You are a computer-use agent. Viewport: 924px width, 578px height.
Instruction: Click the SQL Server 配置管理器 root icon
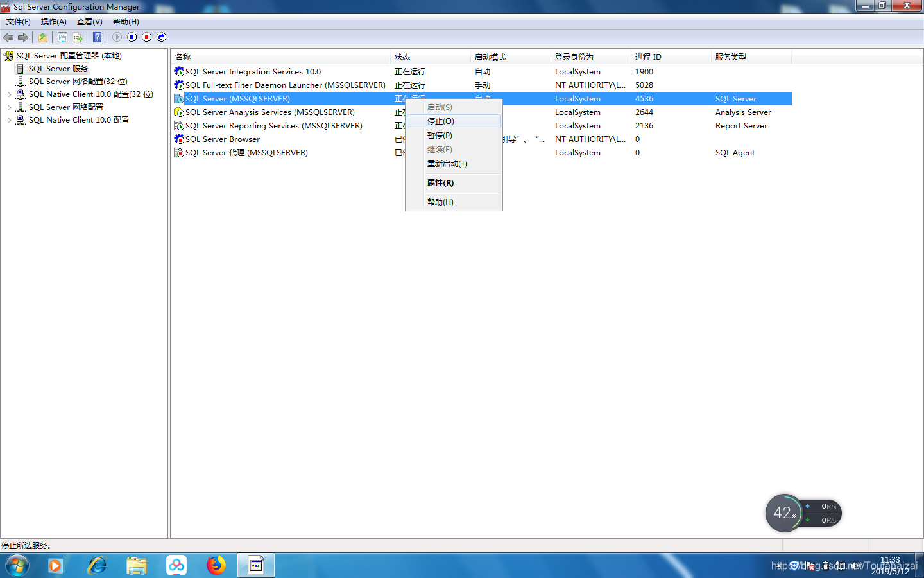point(9,56)
